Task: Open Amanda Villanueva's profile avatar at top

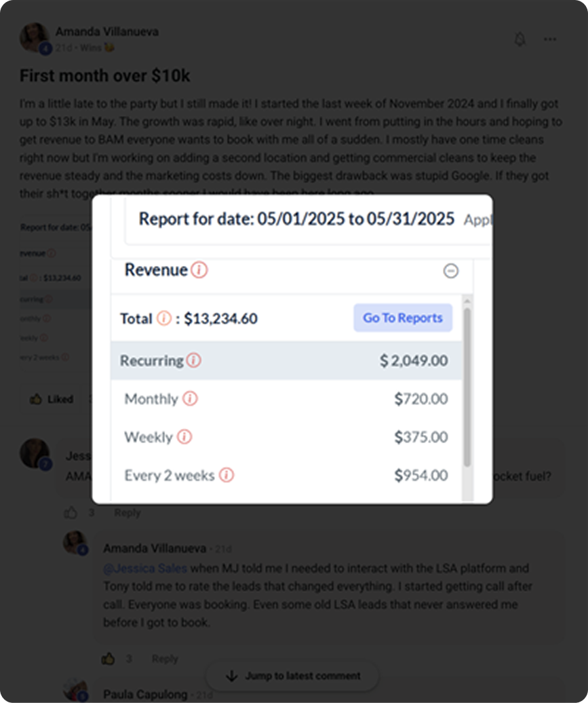Action: [34, 38]
